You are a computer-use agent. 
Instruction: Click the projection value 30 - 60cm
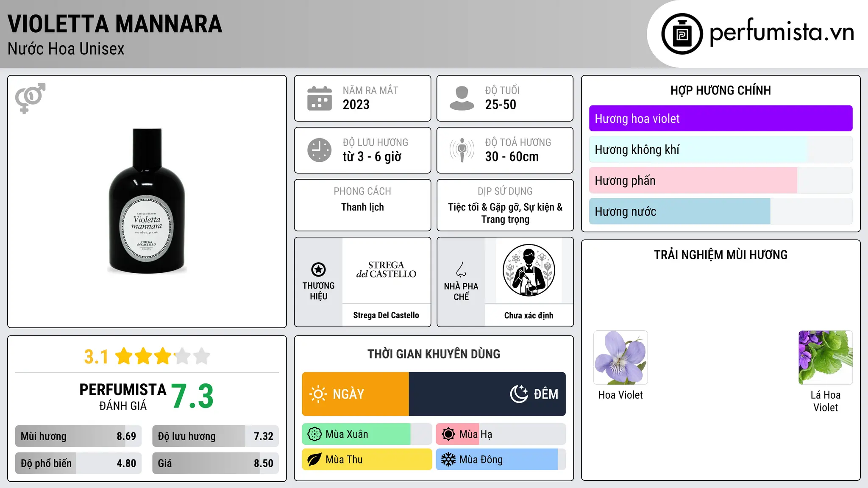tap(512, 157)
